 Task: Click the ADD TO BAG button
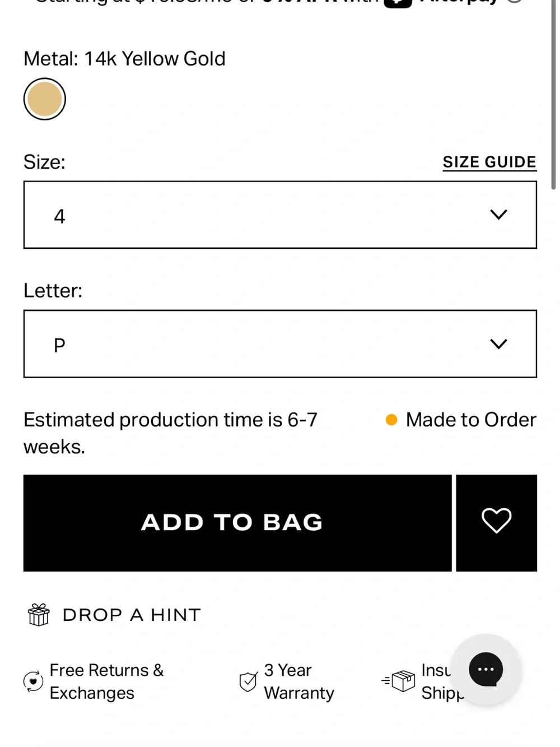tap(237, 523)
